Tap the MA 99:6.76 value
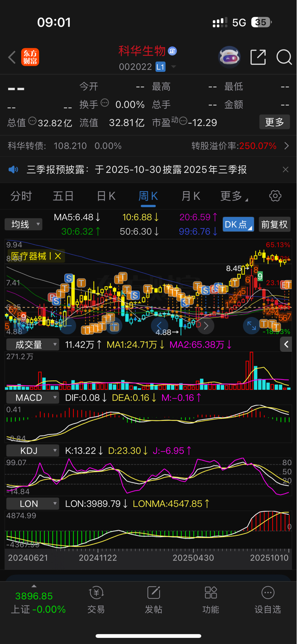The image size is (297, 644). (x=198, y=231)
